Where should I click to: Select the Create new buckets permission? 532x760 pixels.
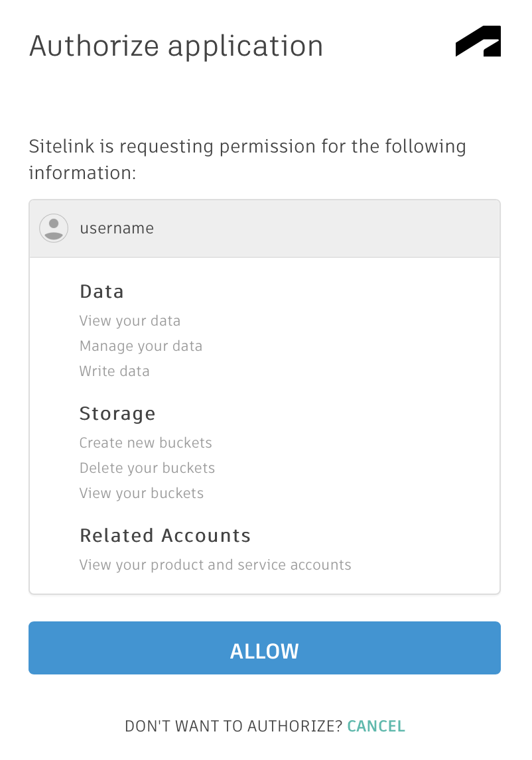pos(145,443)
